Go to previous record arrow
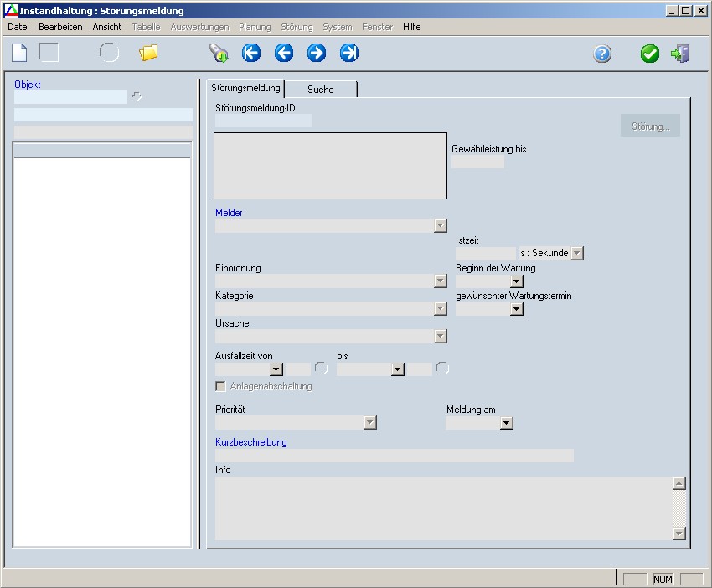Image resolution: width=712 pixels, height=588 pixels. (284, 54)
